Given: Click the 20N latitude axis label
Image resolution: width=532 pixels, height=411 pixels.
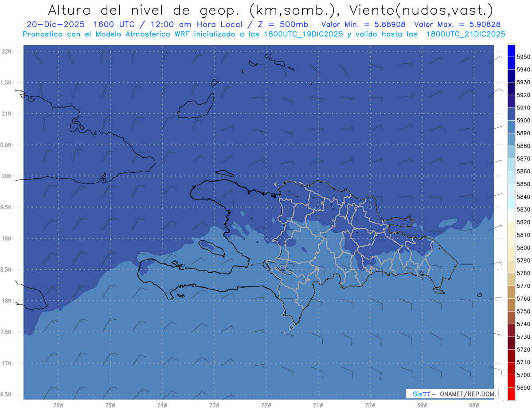Looking at the screenshot, I should coord(7,176).
